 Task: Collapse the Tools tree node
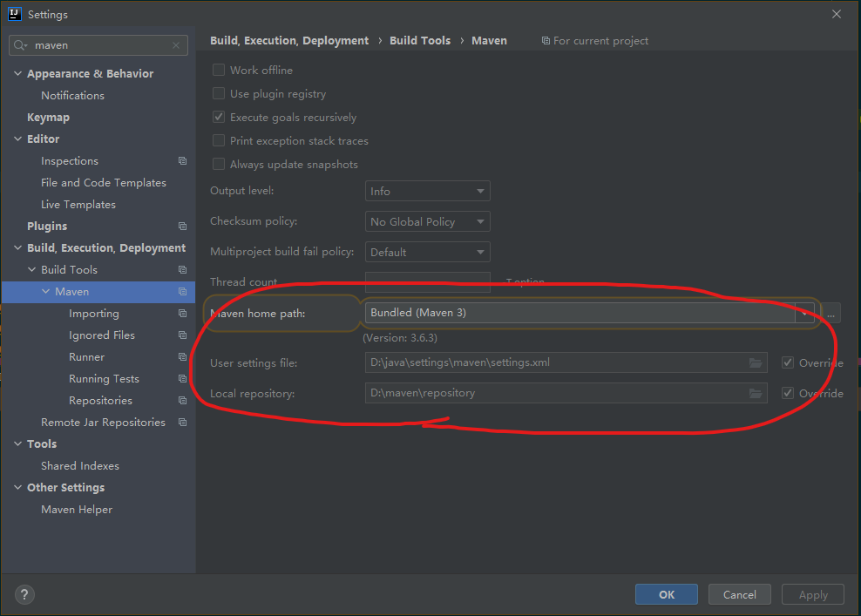(17, 443)
